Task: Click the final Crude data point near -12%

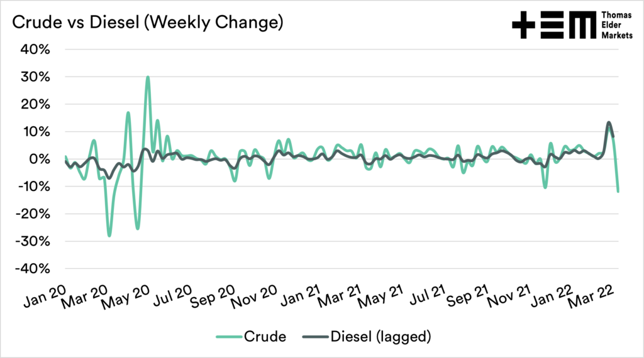Action: pos(619,192)
